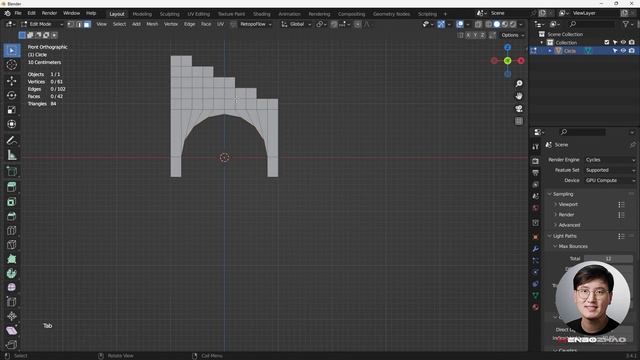This screenshot has height=360, width=640.
Task: Collapse the Light Paths panel
Action: click(564, 236)
